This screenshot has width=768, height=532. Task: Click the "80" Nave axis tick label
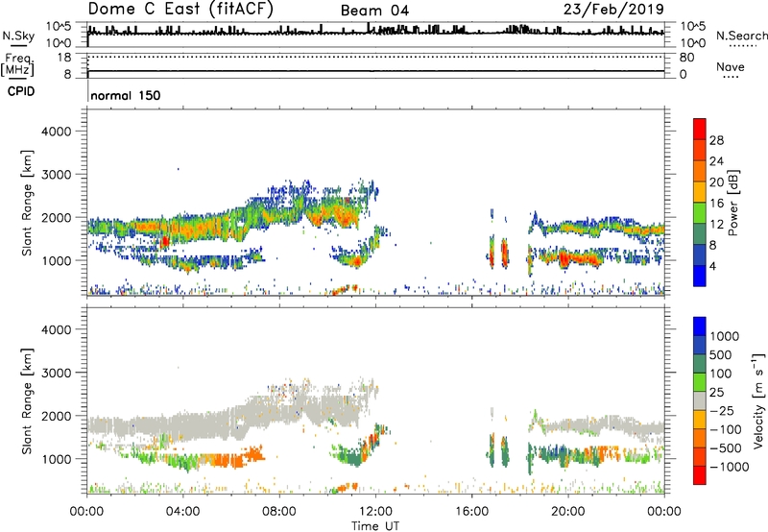click(x=686, y=58)
